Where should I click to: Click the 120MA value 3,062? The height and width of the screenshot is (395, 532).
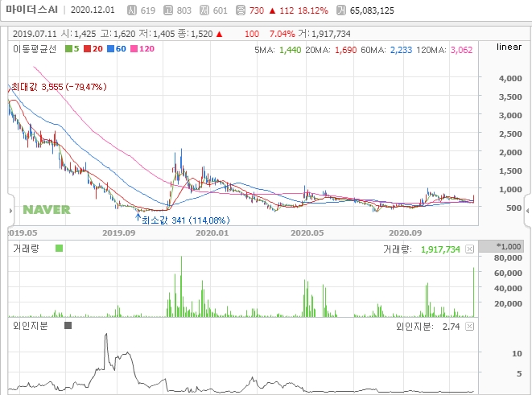(461, 50)
